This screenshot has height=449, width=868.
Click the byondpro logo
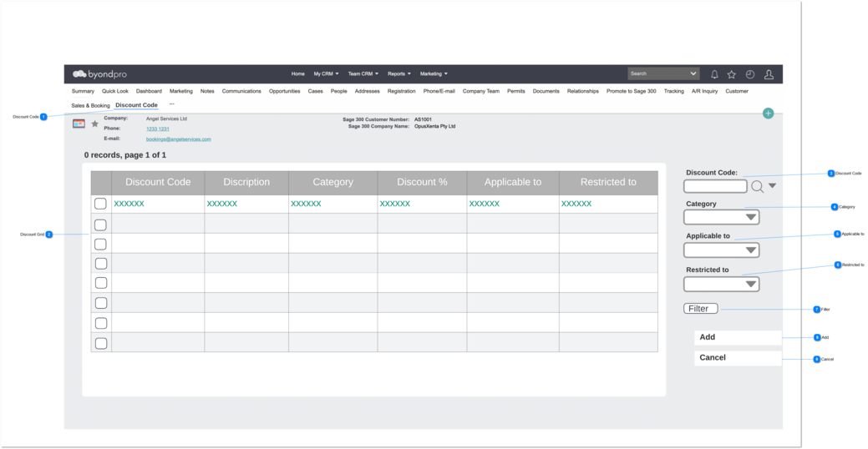click(99, 74)
